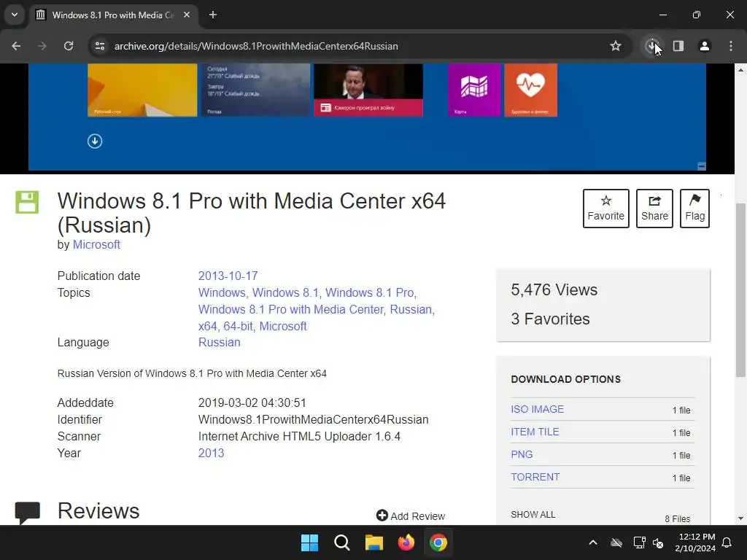Open Chrome three-dot menu
The width and height of the screenshot is (747, 560).
tap(731, 46)
